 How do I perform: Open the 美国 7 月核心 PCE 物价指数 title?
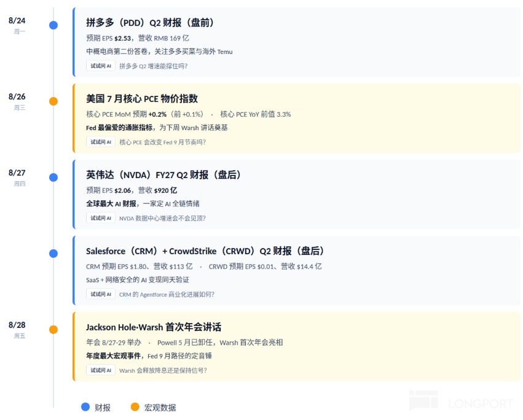click(x=142, y=99)
